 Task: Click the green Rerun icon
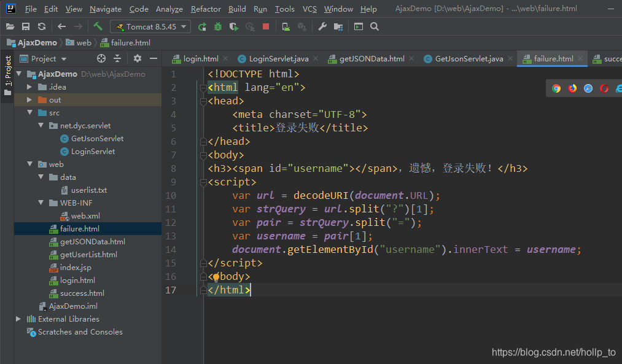pos(202,26)
